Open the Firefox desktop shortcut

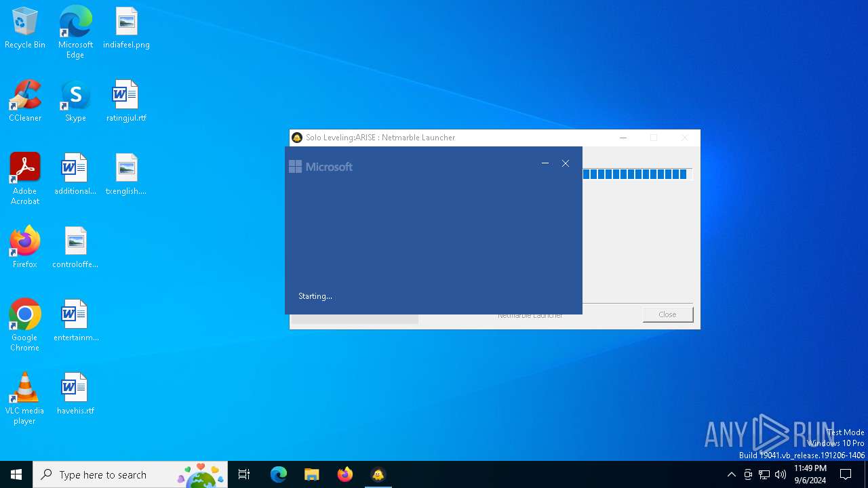pyautogui.click(x=25, y=247)
